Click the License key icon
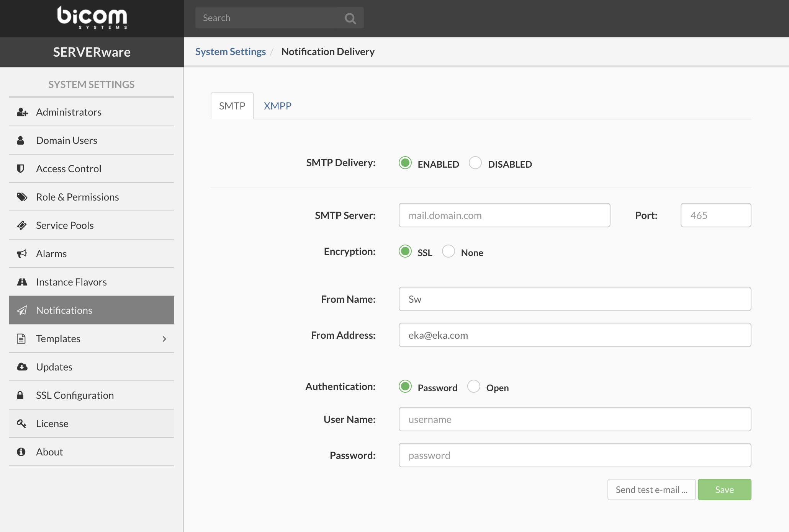This screenshot has height=532, width=789. [x=21, y=423]
